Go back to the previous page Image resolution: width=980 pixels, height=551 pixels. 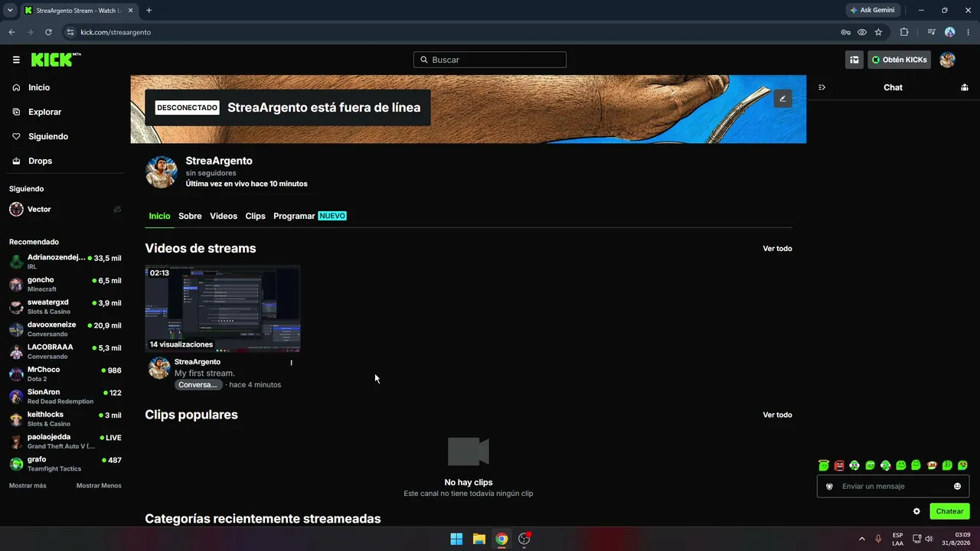click(x=11, y=32)
